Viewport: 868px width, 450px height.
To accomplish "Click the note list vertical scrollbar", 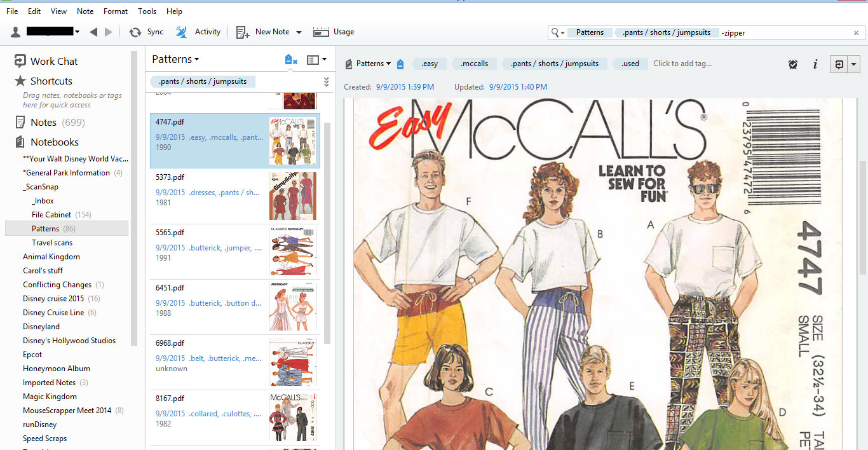I will (x=328, y=232).
